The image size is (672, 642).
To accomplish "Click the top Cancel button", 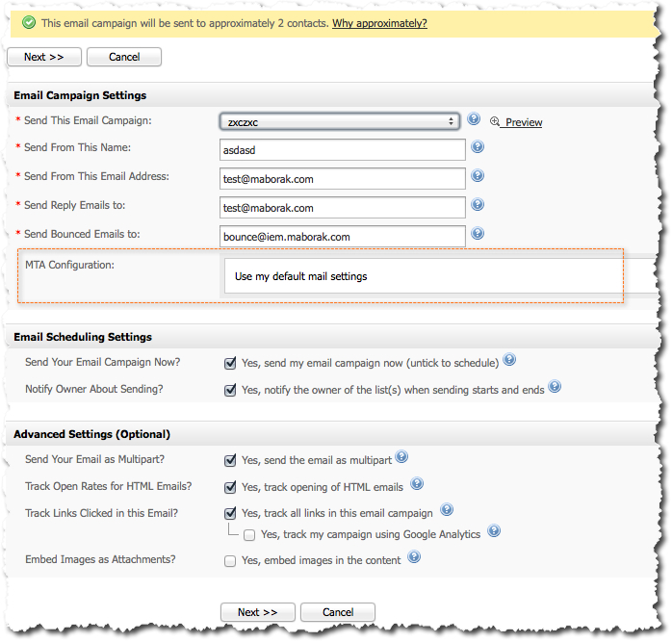I will coord(124,57).
